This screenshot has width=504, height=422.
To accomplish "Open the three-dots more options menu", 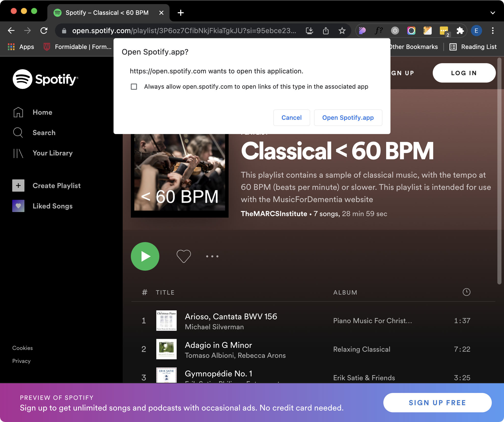I will 212,256.
